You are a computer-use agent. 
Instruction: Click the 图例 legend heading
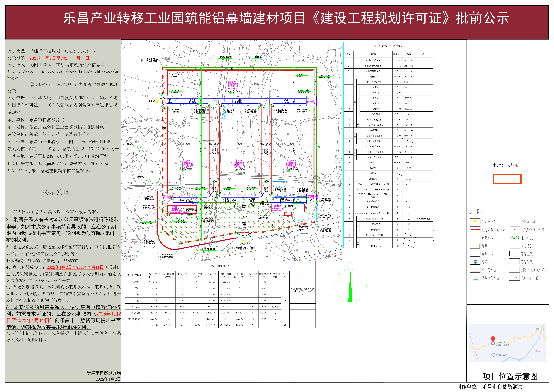[476, 211]
